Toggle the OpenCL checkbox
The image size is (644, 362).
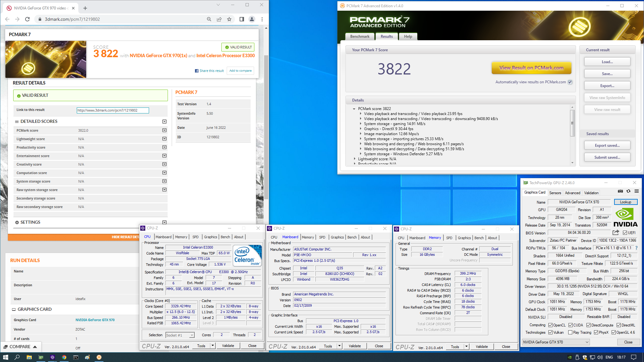coord(551,325)
